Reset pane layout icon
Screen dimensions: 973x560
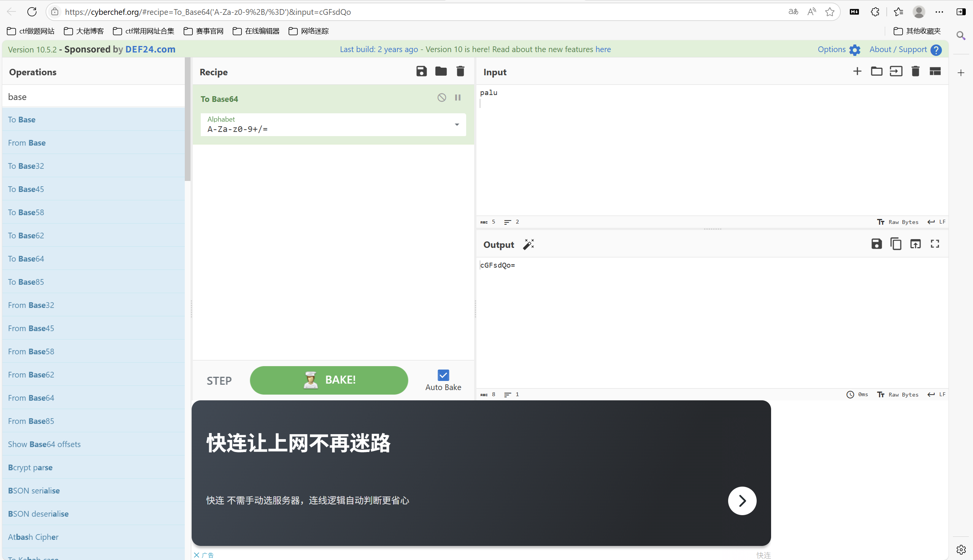pyautogui.click(x=935, y=71)
